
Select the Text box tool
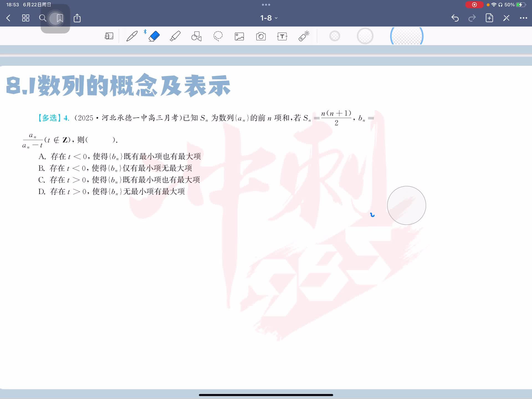click(282, 36)
